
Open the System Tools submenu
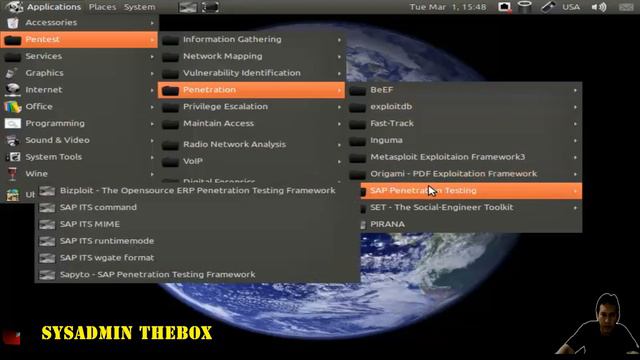[x=79, y=157]
